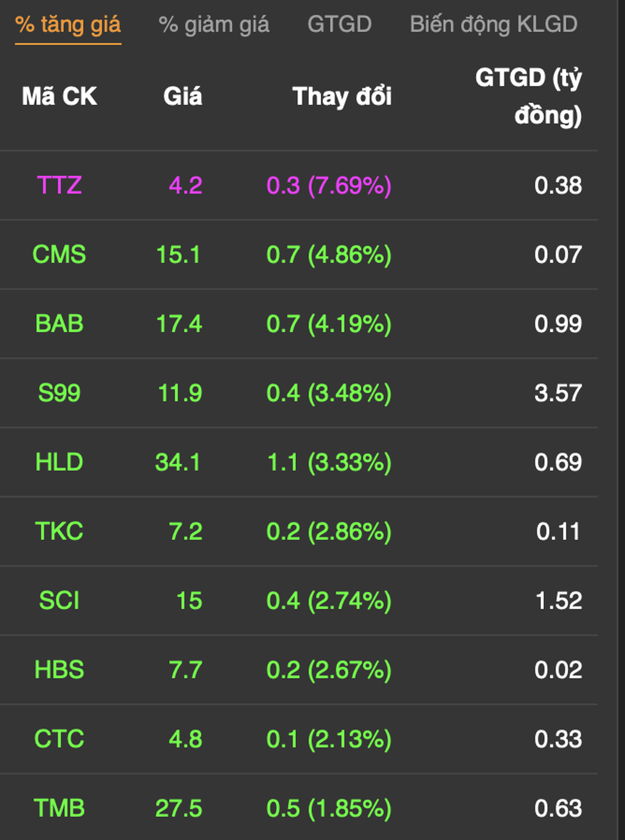Switch to the % giảm giá tab
The width and height of the screenshot is (625, 840).
(214, 25)
